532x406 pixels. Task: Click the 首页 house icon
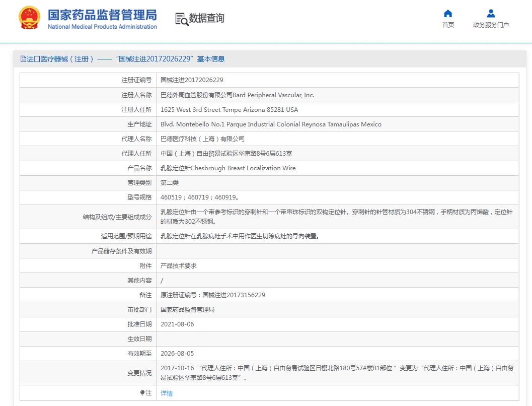click(x=447, y=14)
